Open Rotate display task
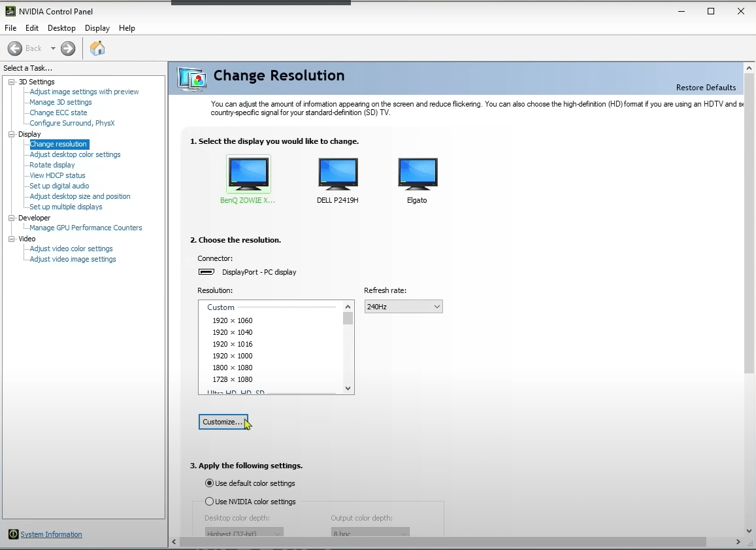This screenshot has width=756, height=550. 52,165
